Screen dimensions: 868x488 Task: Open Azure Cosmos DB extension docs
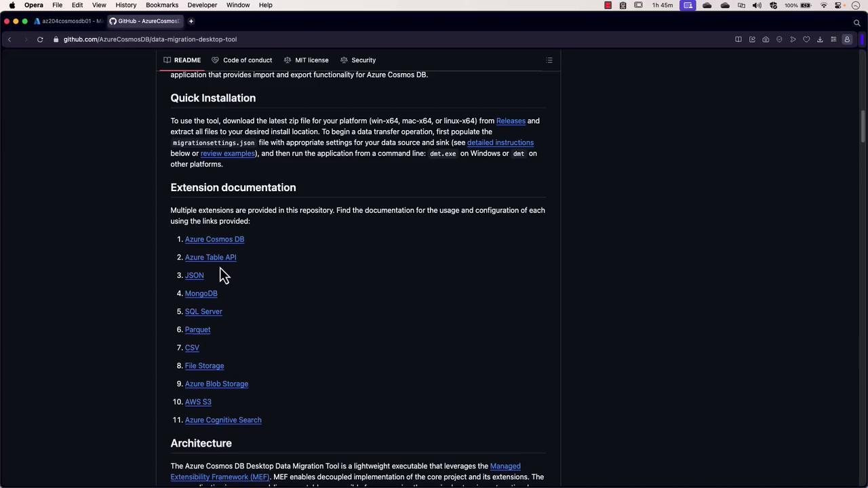214,239
